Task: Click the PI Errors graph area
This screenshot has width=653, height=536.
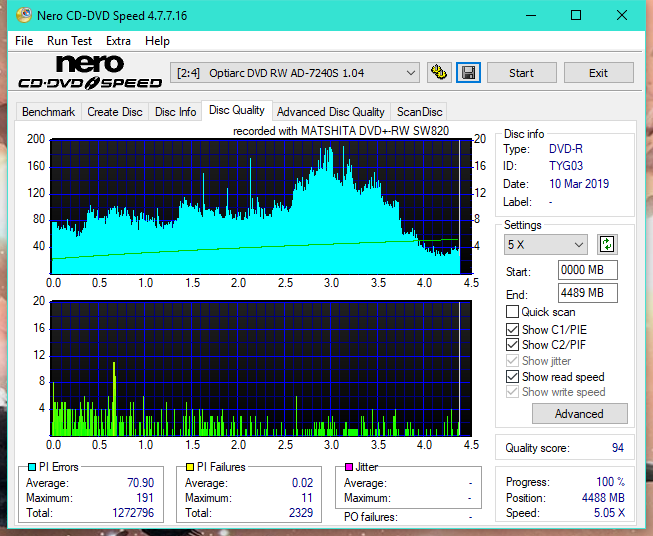Action: point(262,207)
